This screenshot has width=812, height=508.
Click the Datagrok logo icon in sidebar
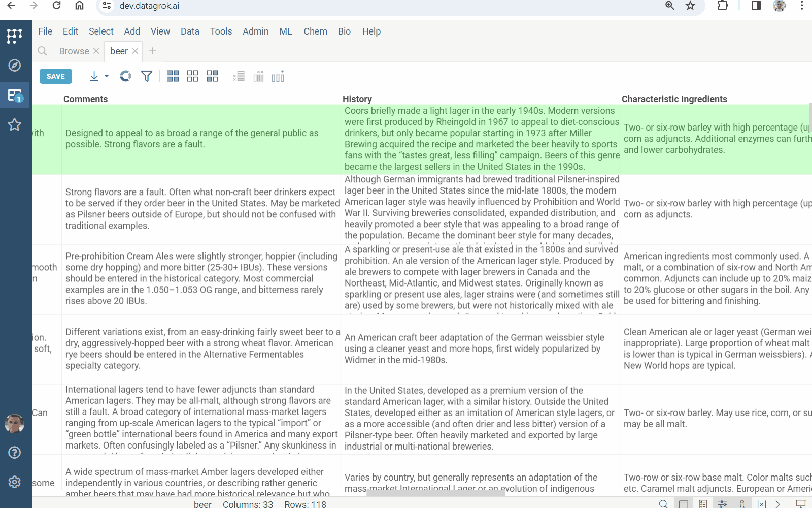tap(14, 36)
